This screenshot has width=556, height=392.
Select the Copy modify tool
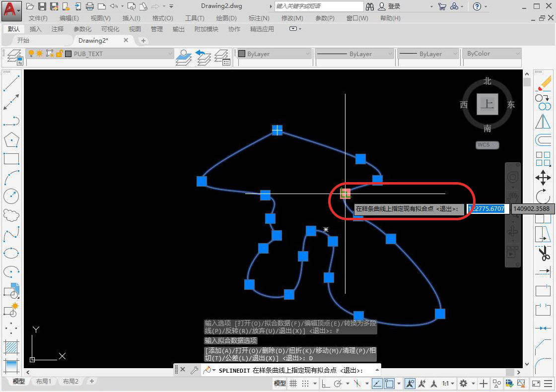[x=543, y=102]
